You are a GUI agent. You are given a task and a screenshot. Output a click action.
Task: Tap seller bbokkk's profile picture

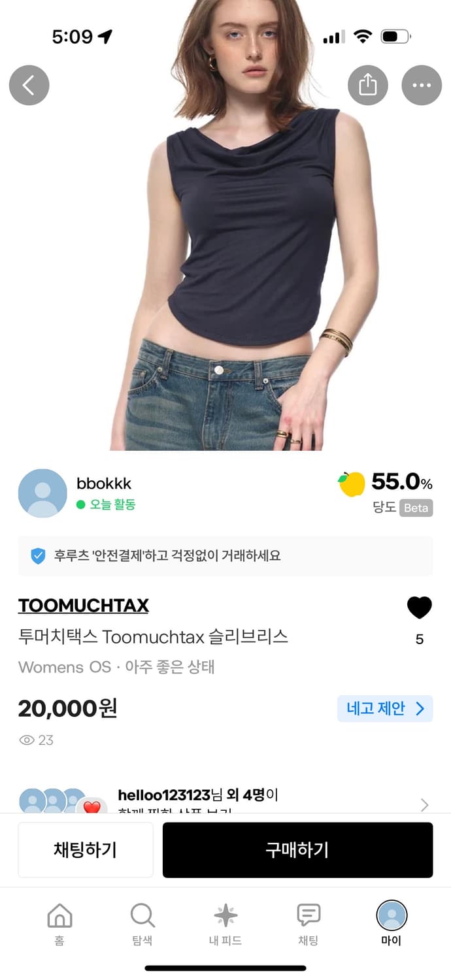42,493
